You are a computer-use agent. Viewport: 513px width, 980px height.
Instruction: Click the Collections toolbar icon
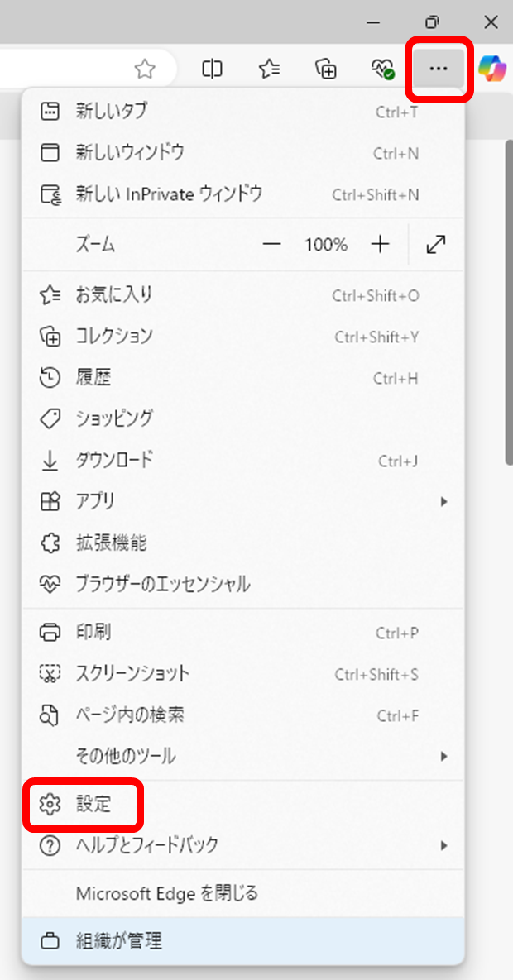326,69
